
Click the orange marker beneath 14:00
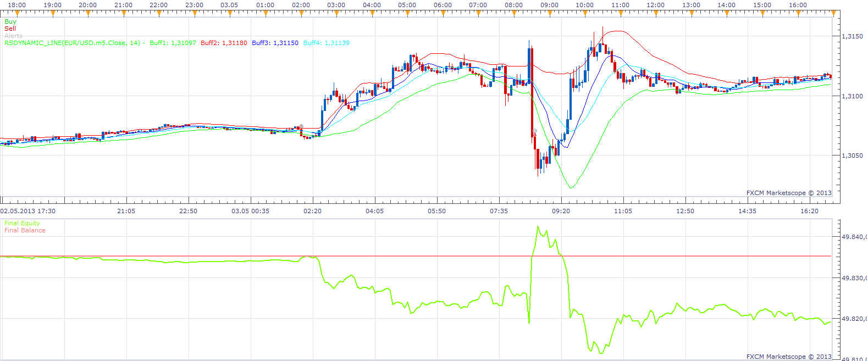(x=727, y=13)
